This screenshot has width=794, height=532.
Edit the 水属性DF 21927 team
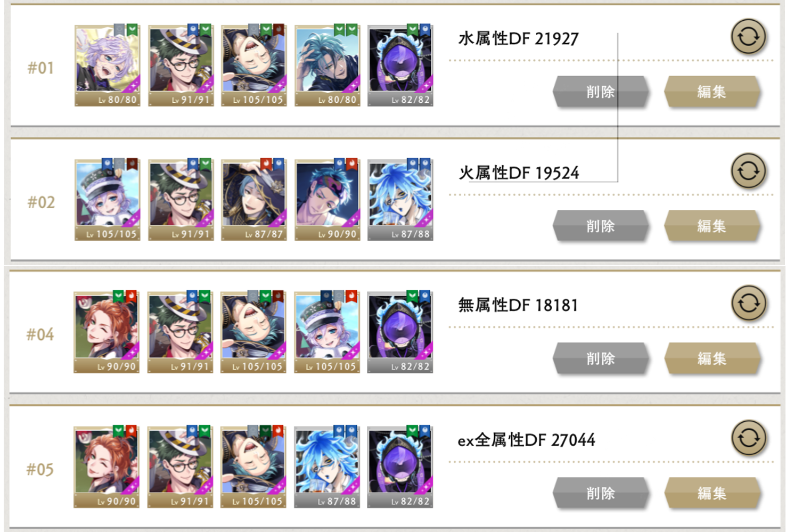[x=712, y=92]
